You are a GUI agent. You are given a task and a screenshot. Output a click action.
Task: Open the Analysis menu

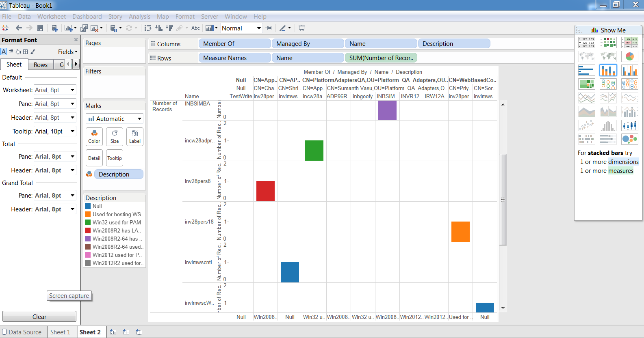[139, 17]
